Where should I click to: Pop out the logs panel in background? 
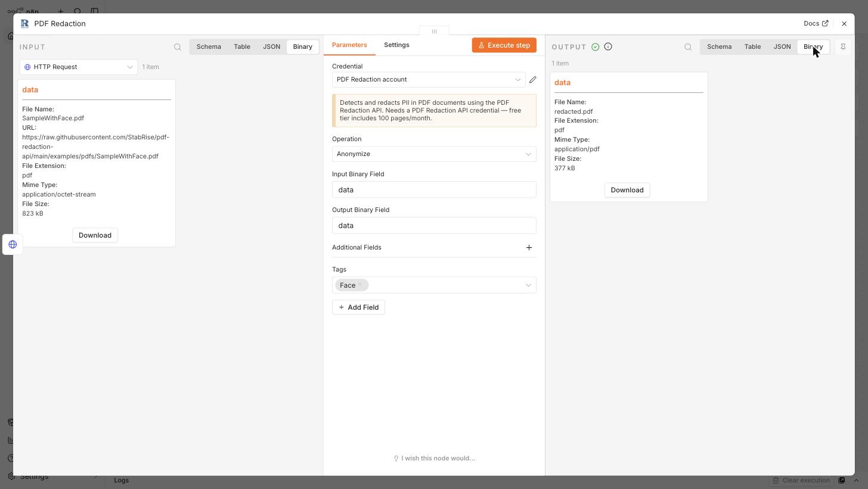click(842, 480)
